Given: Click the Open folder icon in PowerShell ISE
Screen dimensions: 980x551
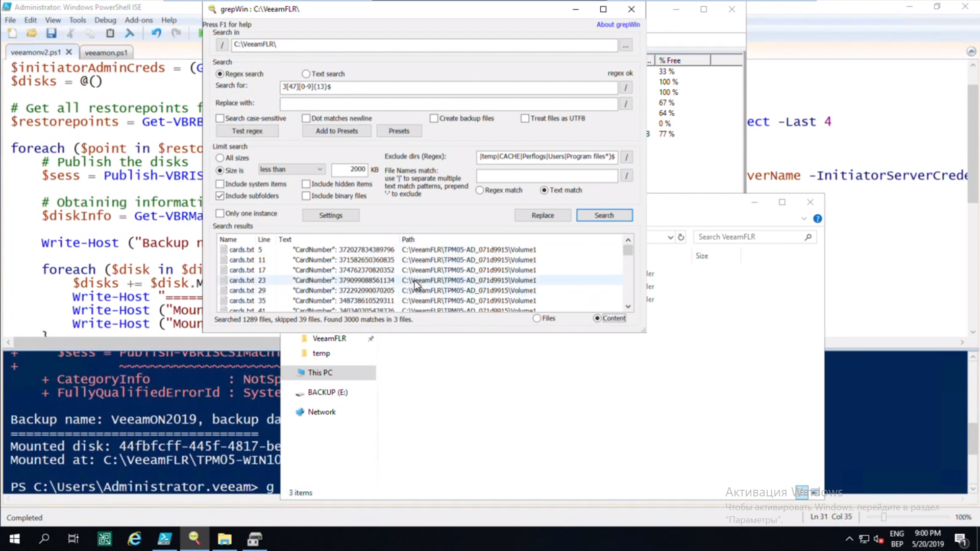Looking at the screenshot, I should point(32,34).
